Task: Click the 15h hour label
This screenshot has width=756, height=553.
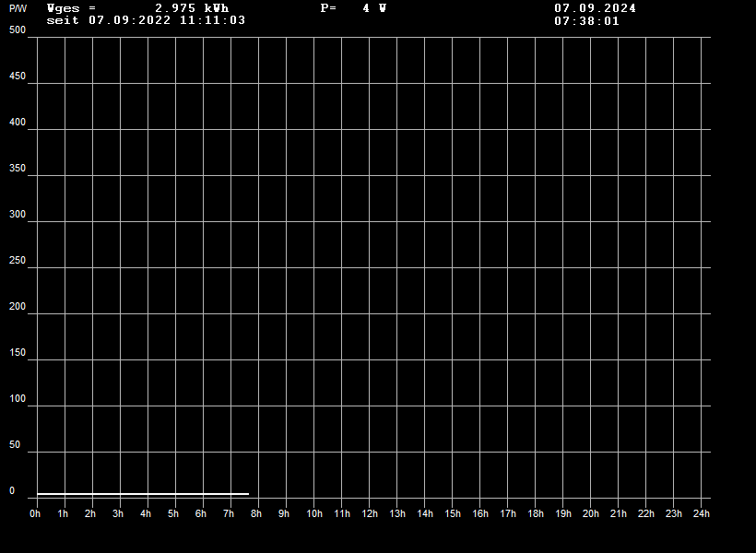Action: pyautogui.click(x=453, y=513)
